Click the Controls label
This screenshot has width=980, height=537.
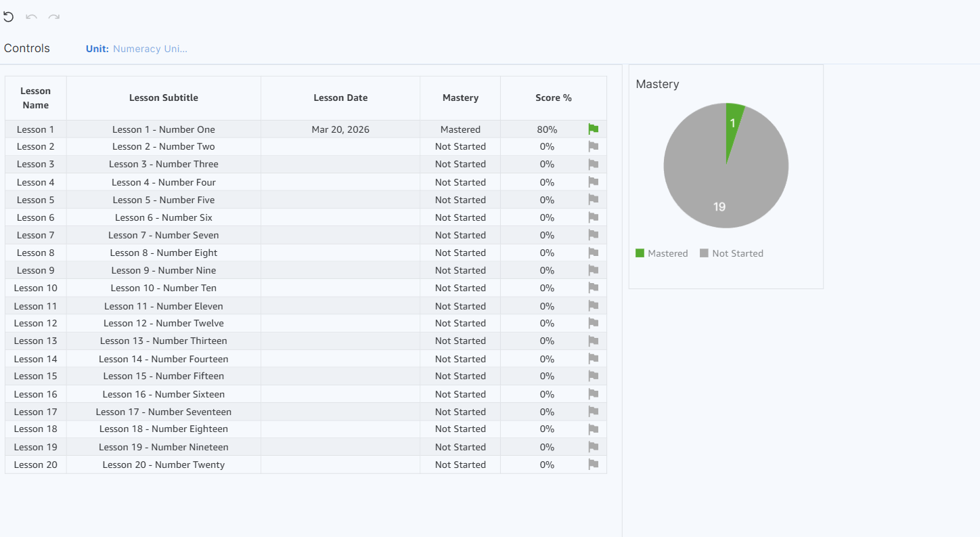[27, 48]
